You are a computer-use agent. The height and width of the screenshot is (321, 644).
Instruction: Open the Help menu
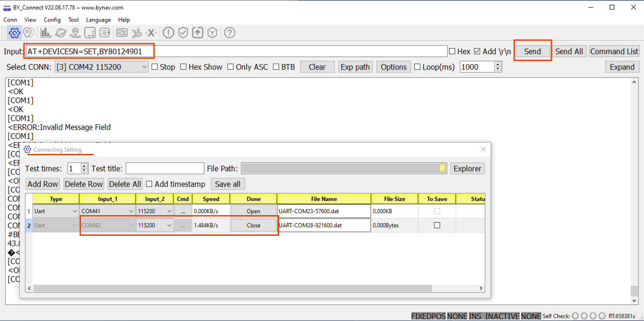(x=124, y=20)
